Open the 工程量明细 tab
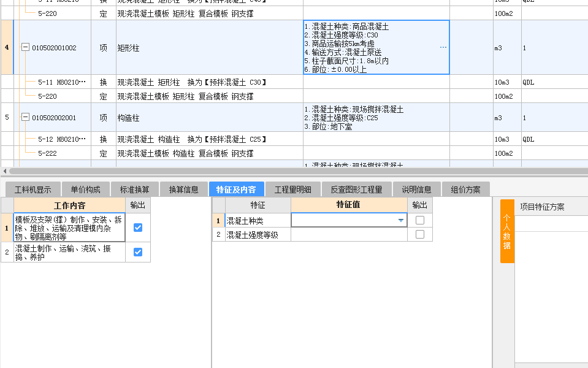Screen dimensions: 588x368 293,190
